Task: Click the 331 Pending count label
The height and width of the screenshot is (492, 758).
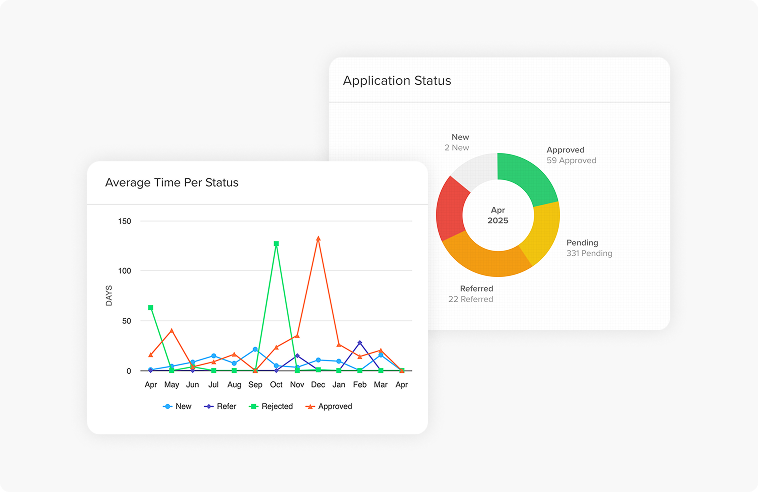Action: click(589, 254)
